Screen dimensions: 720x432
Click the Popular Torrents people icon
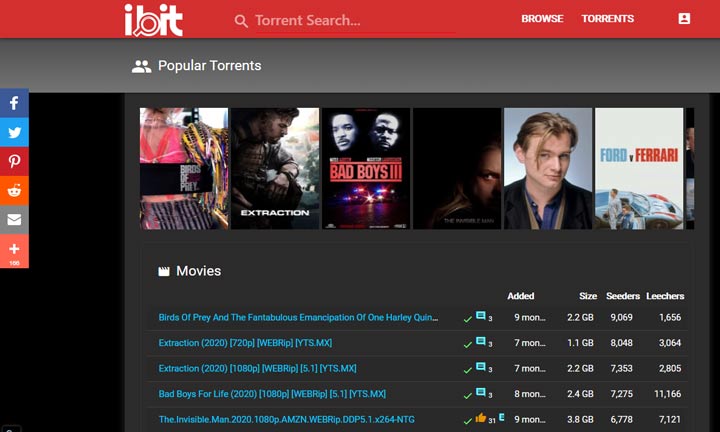141,67
